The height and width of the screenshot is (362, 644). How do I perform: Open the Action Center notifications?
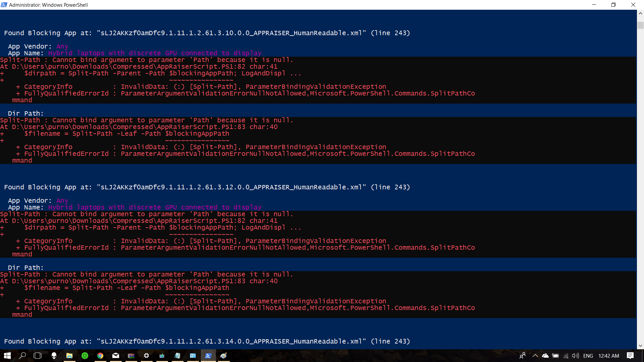point(630,356)
